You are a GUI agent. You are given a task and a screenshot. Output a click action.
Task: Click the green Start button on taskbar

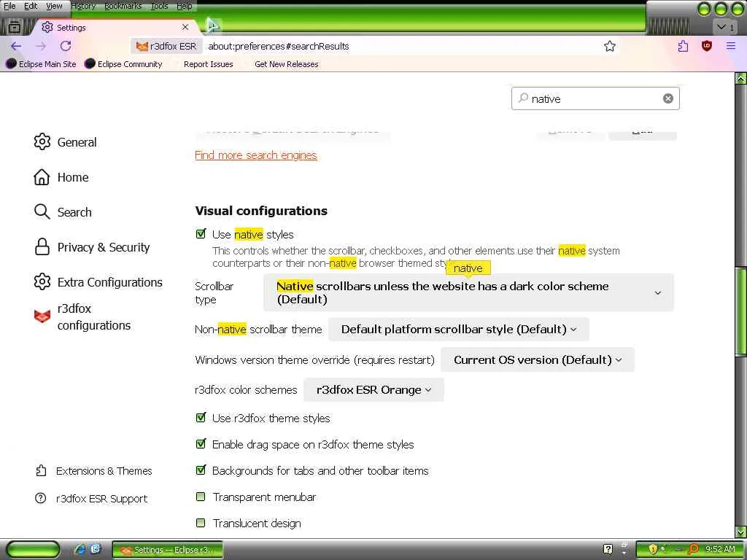tap(34, 550)
